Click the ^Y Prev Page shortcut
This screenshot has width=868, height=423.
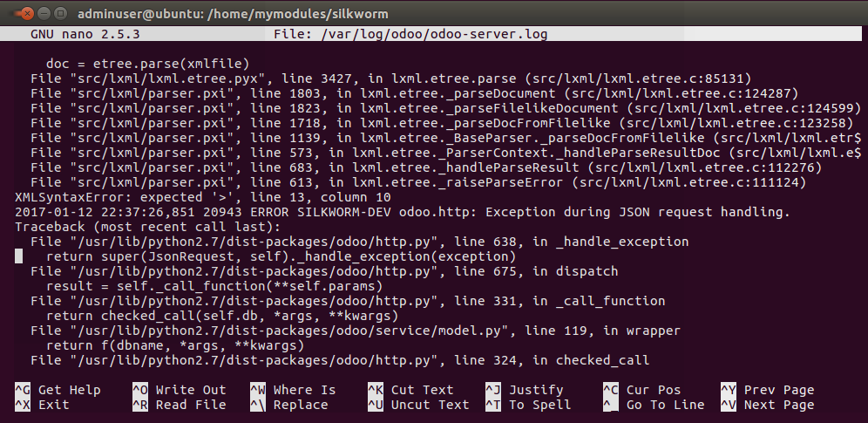pos(768,391)
